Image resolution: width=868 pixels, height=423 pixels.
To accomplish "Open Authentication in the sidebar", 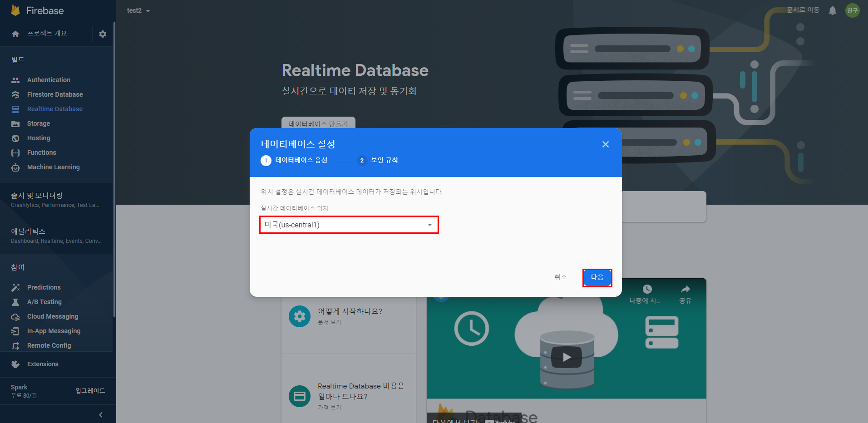I will tap(49, 80).
